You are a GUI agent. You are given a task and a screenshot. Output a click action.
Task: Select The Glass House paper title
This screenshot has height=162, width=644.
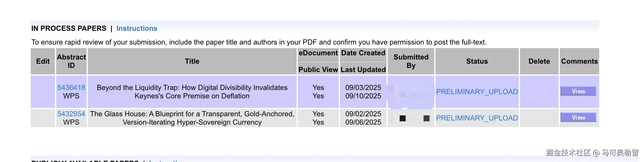[x=192, y=118]
